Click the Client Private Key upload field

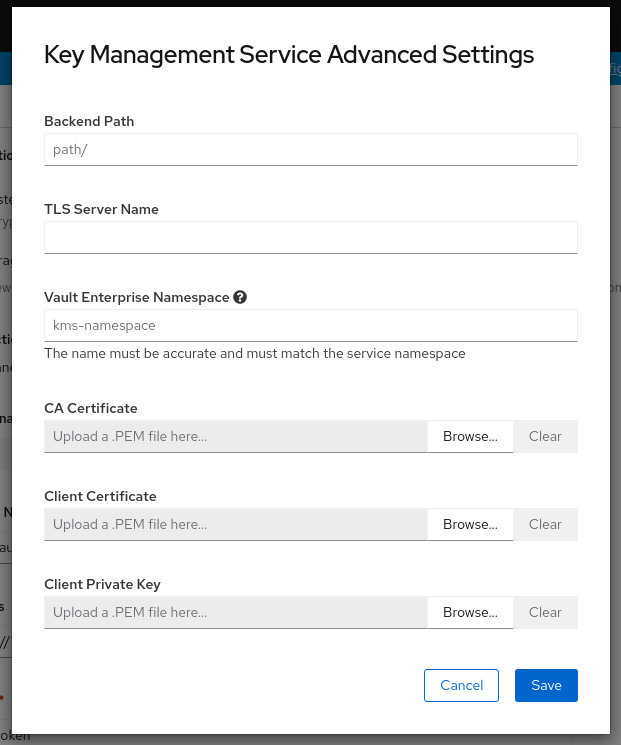tap(236, 613)
